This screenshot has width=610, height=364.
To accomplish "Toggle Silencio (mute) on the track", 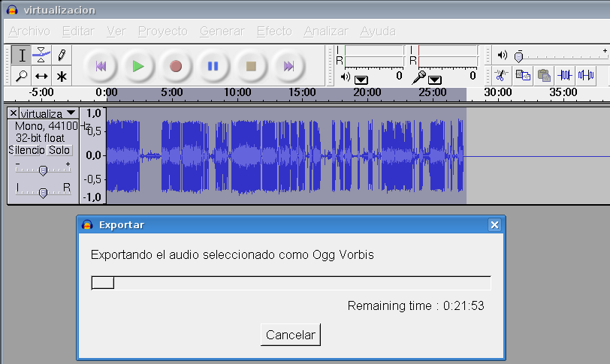I will pos(27,150).
